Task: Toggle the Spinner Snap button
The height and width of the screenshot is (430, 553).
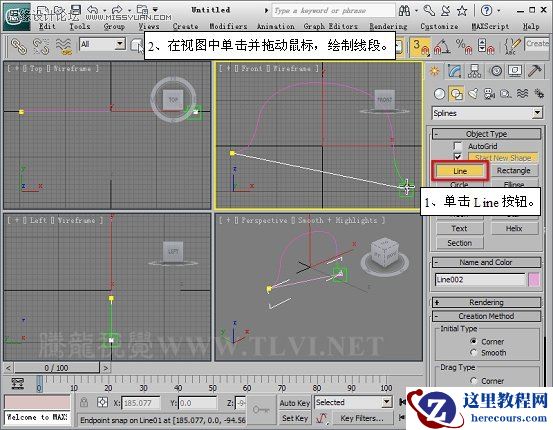Action: (x=486, y=47)
